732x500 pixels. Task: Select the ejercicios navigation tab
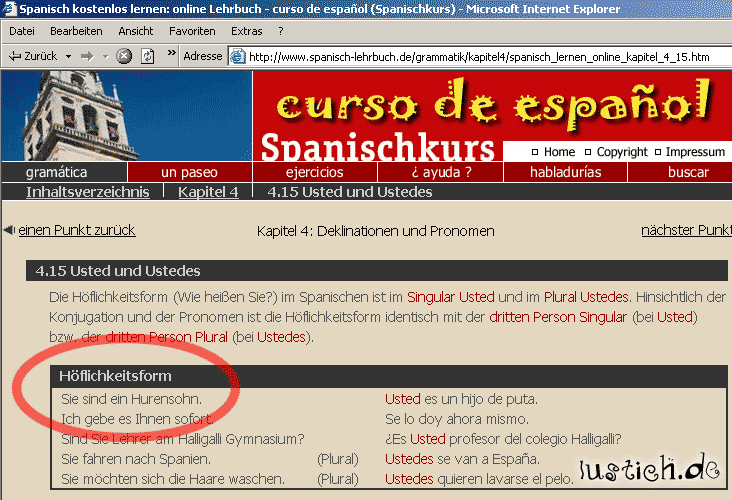(314, 172)
